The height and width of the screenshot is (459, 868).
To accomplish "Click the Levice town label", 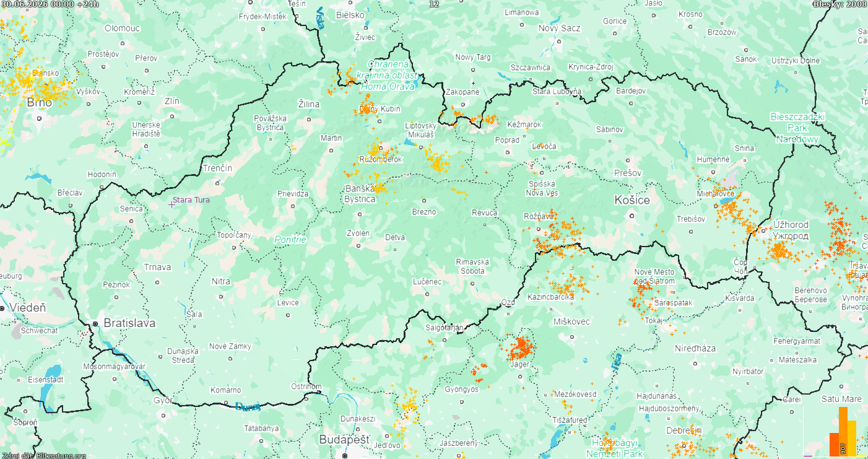I will [x=288, y=303].
